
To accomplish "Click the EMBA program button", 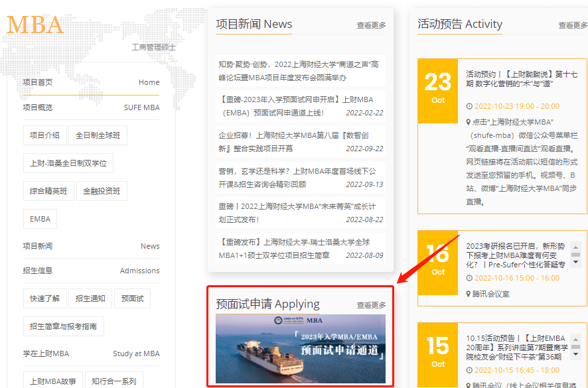I will pos(40,219).
